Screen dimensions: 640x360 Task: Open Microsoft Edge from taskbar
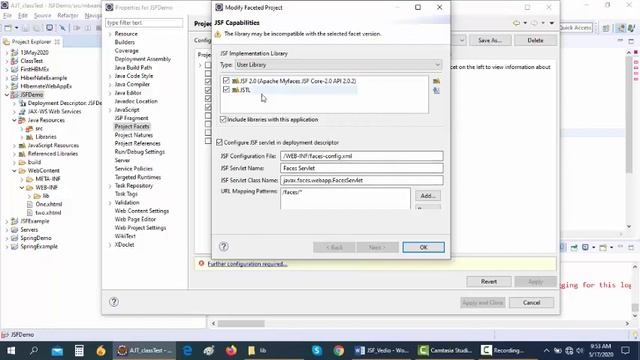(187, 350)
